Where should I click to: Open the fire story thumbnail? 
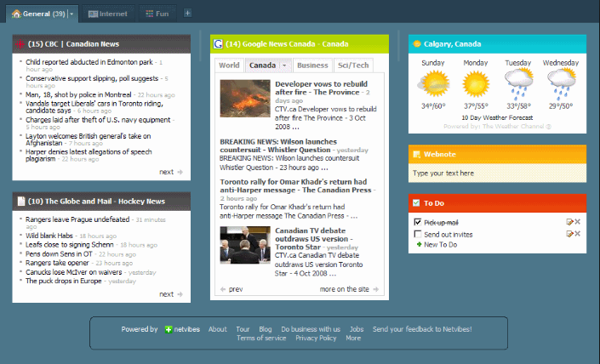(245, 99)
